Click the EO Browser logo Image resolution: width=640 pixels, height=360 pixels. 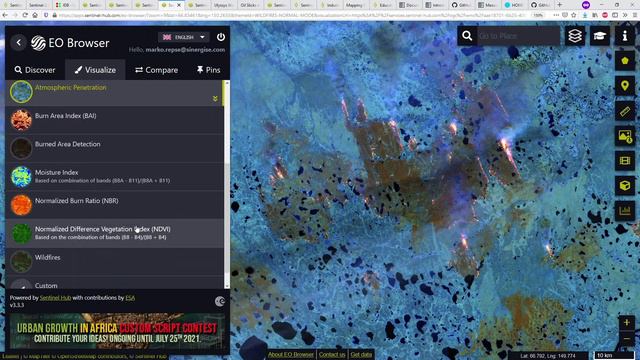[x=70, y=43]
